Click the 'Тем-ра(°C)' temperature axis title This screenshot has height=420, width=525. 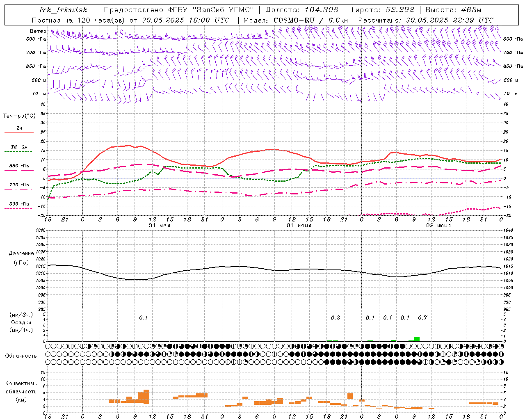pos(19,116)
